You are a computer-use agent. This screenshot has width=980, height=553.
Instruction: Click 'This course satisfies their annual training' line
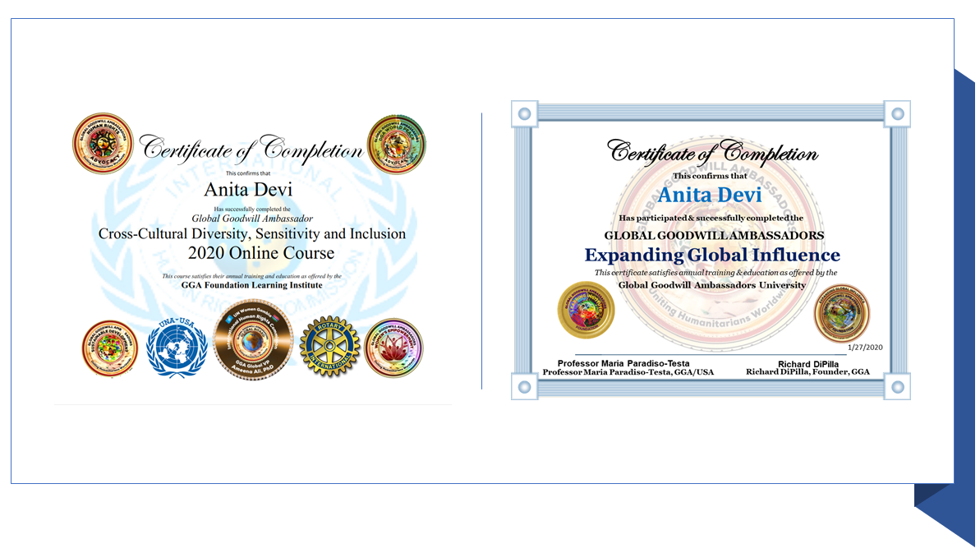tap(252, 276)
